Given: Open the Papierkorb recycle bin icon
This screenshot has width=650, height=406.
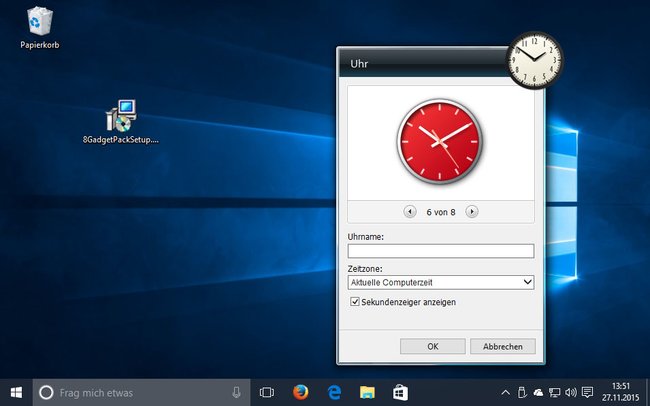Looking at the screenshot, I should (40, 27).
